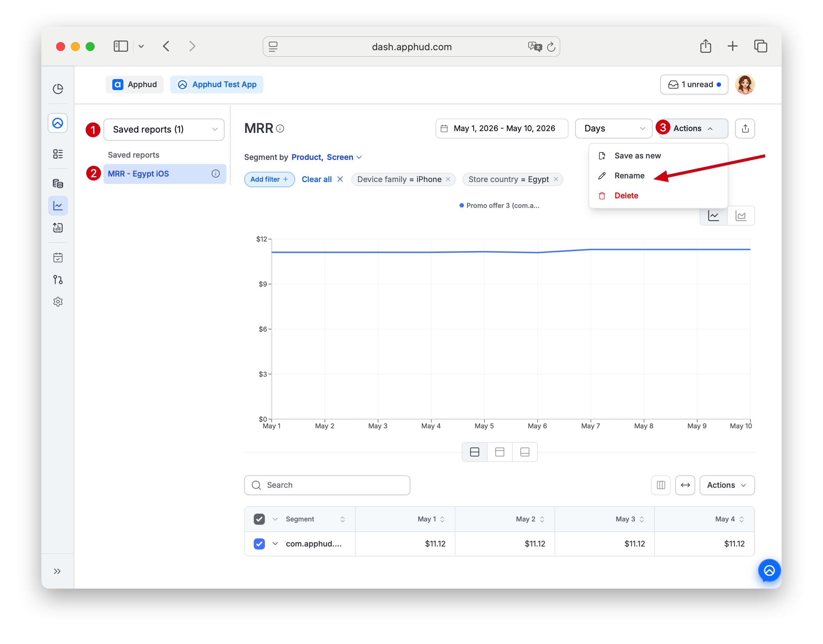Toggle the Segment header select-all checkbox

(259, 519)
